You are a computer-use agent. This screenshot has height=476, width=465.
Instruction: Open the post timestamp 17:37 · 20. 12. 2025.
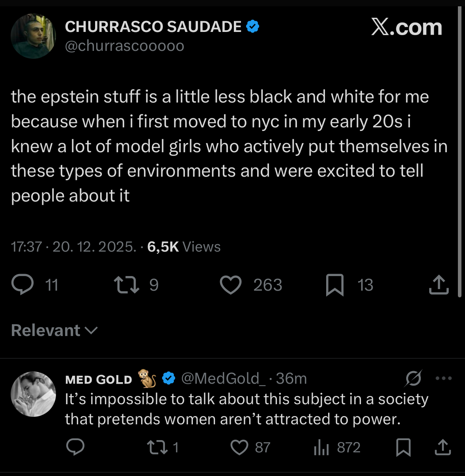[73, 247]
